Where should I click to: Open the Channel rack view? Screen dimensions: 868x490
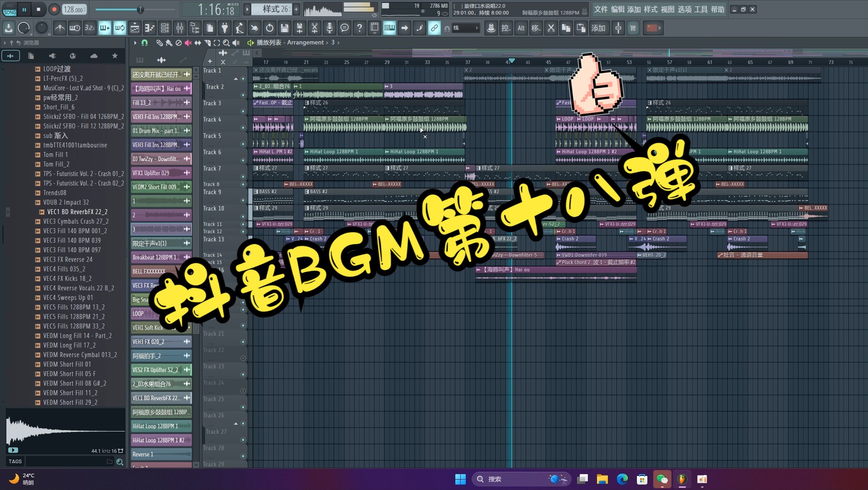(x=165, y=28)
